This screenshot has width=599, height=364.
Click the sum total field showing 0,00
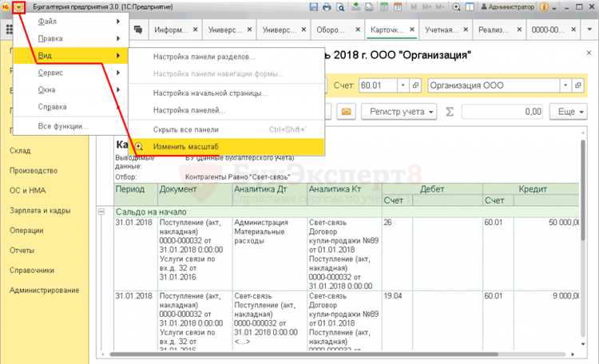tap(502, 112)
